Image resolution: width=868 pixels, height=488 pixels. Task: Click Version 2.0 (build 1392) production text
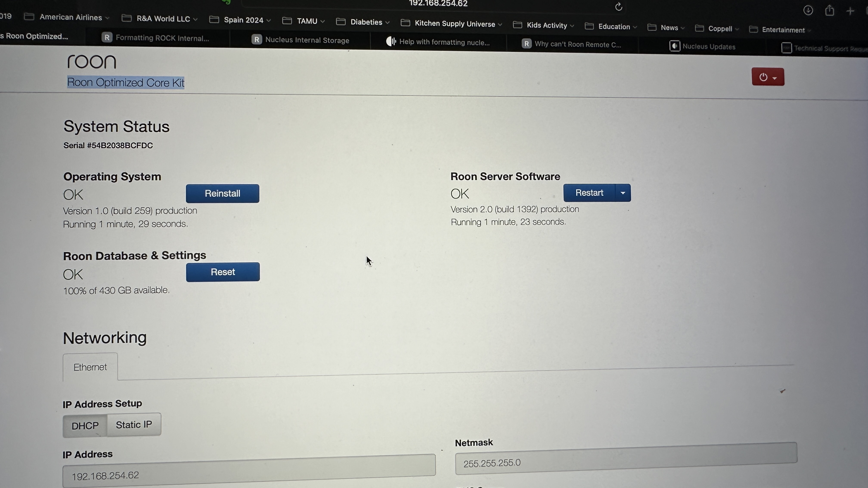515,209
